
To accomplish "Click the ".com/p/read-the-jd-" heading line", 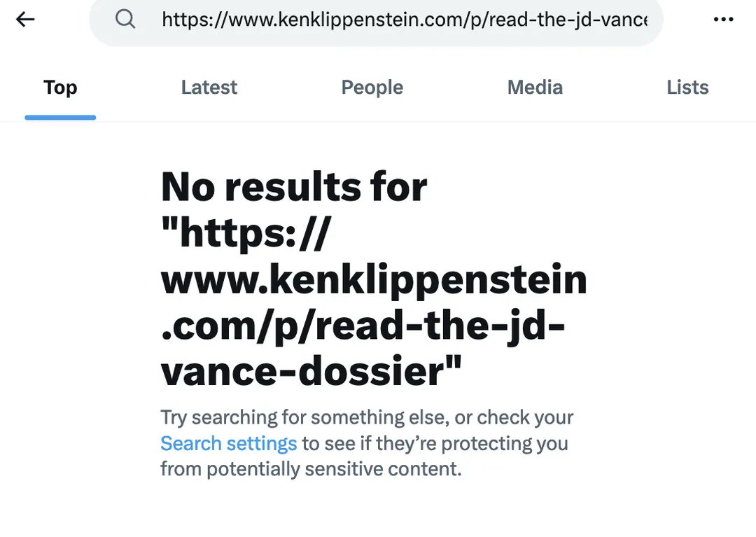I will [x=363, y=327].
